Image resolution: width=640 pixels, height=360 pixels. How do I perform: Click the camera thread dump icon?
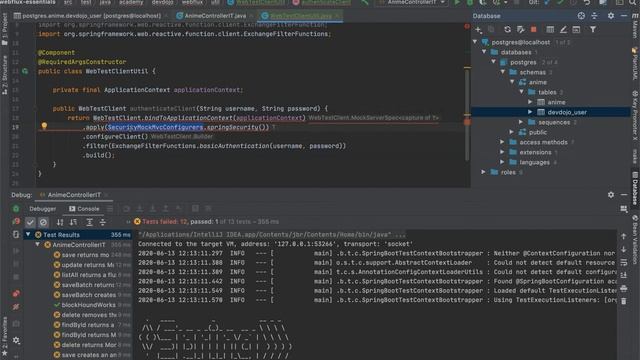pos(16,324)
